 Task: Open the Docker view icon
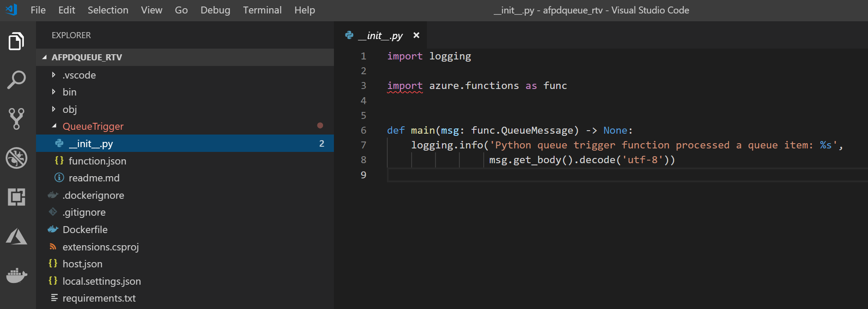(x=17, y=275)
